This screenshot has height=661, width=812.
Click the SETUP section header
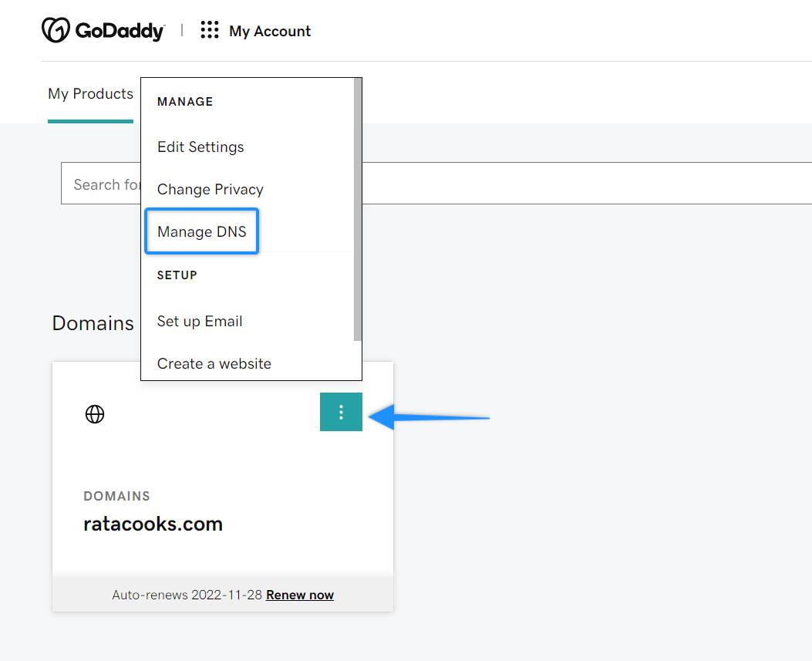click(177, 275)
